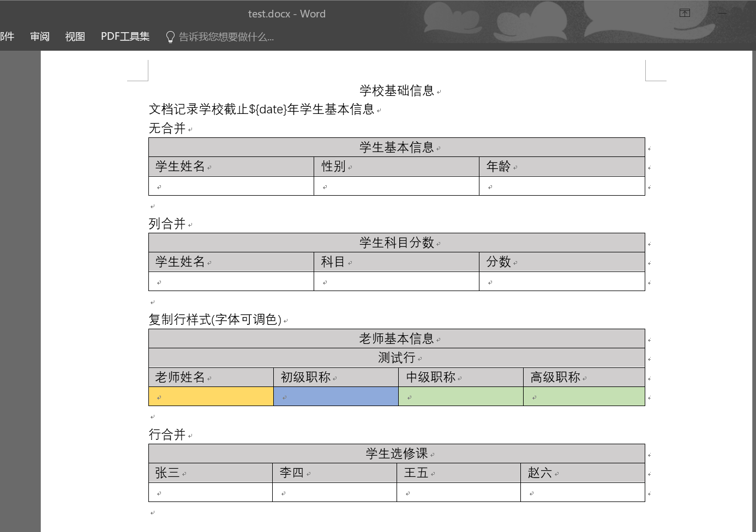Select the PDF工具集 ribbon tab
Image resolution: width=756 pixels, height=532 pixels.
124,36
